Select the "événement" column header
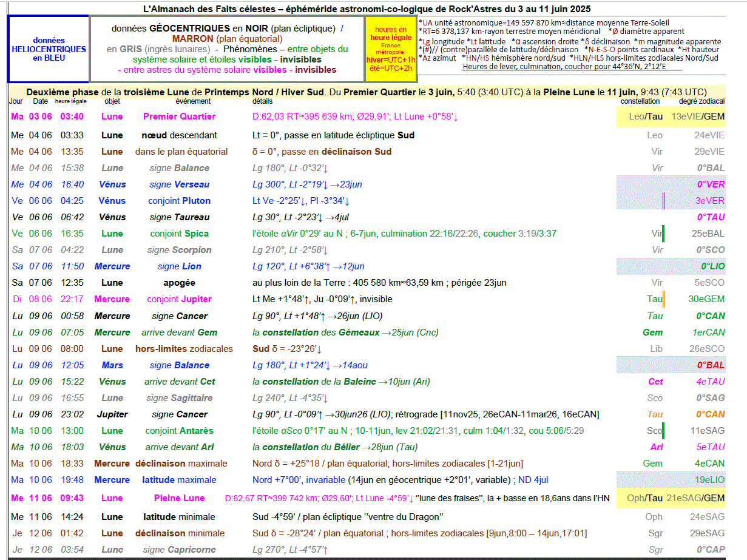Image resolution: width=747 pixels, height=560 pixels. coord(193,101)
